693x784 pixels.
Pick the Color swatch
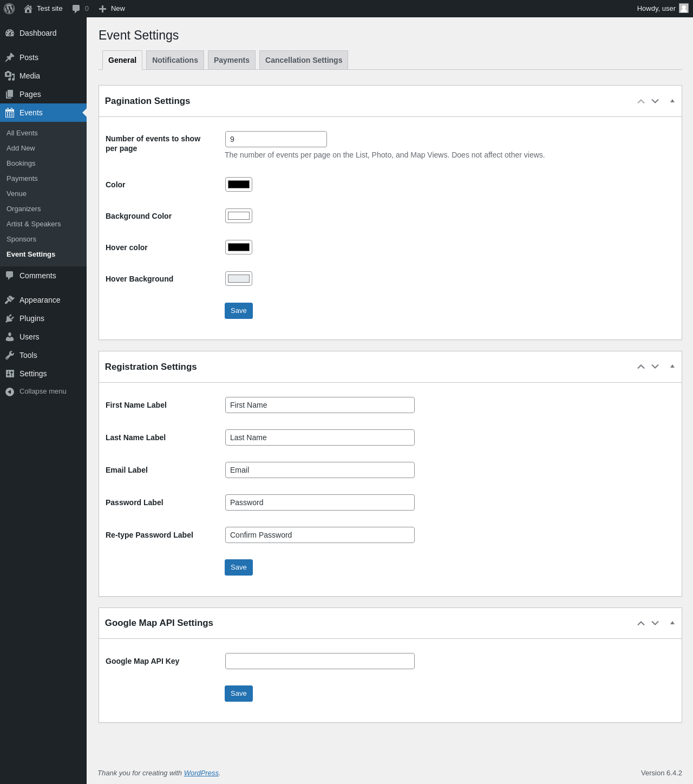pos(239,184)
